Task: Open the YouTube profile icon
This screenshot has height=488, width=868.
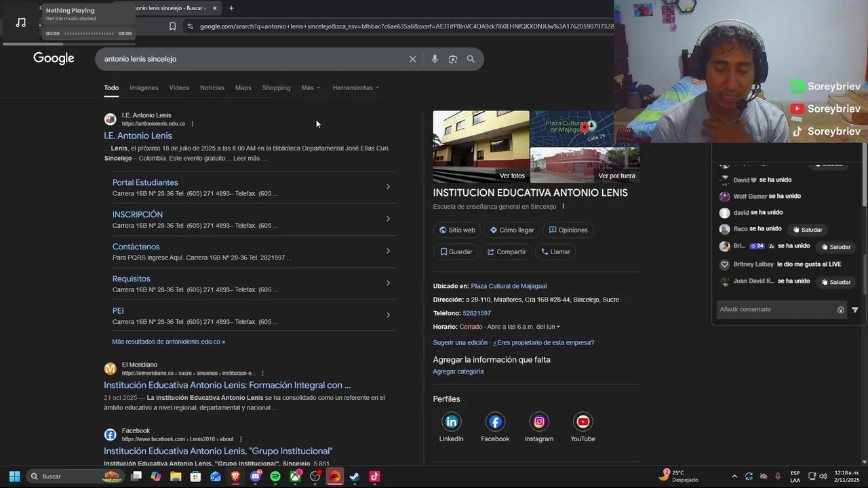Action: (583, 422)
